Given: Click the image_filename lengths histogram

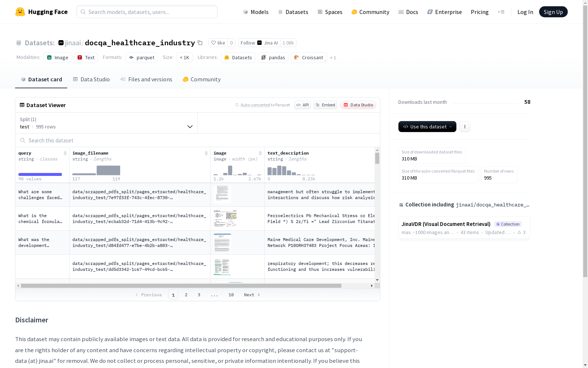Looking at the screenshot, I should pyautogui.click(x=96, y=170).
